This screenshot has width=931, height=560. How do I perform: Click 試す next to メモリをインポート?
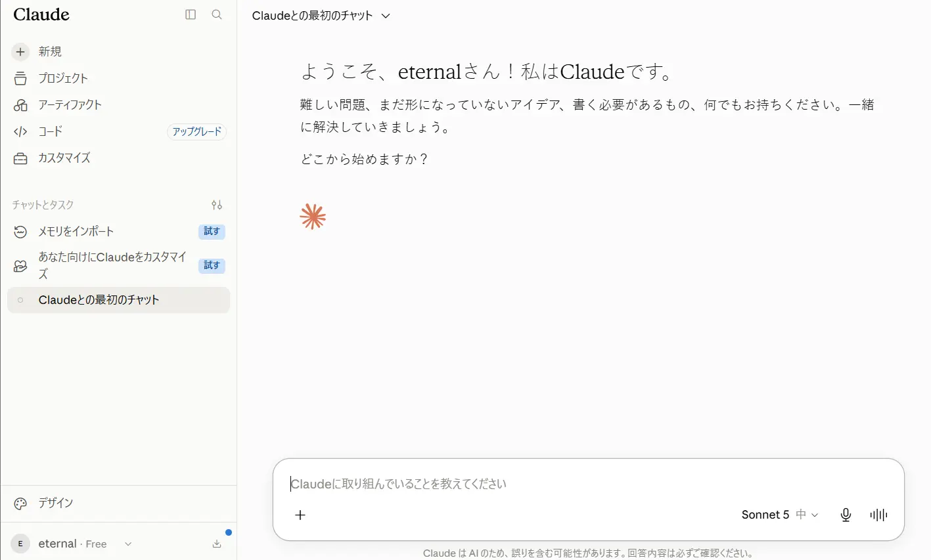pos(212,231)
